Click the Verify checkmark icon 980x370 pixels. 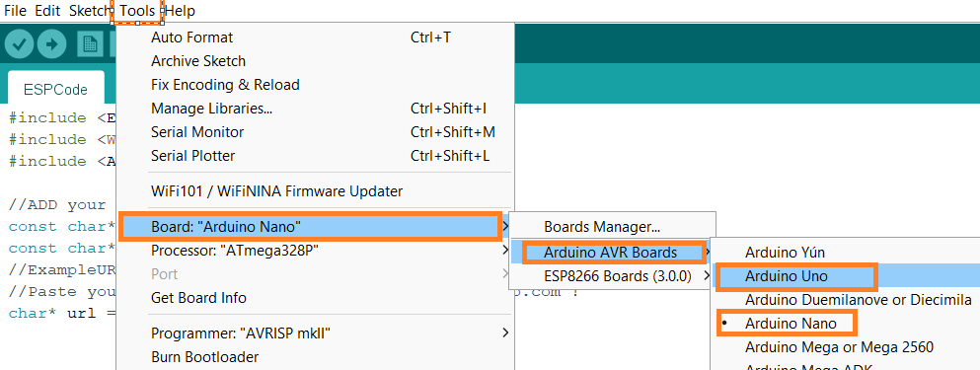coord(20,43)
